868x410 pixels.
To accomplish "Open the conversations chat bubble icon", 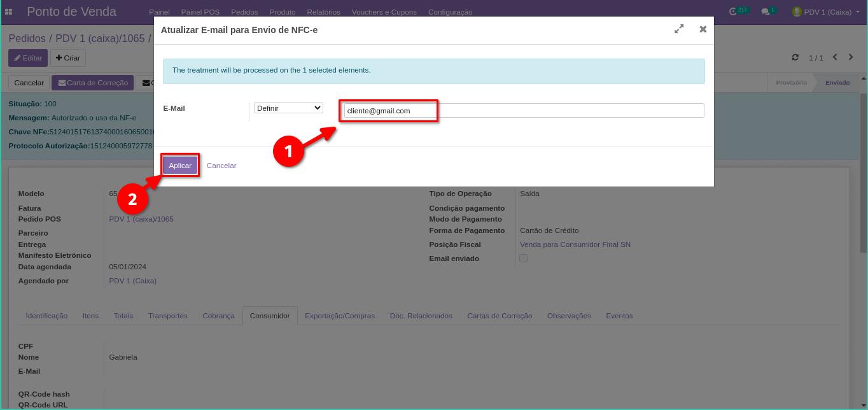I will coord(766,11).
